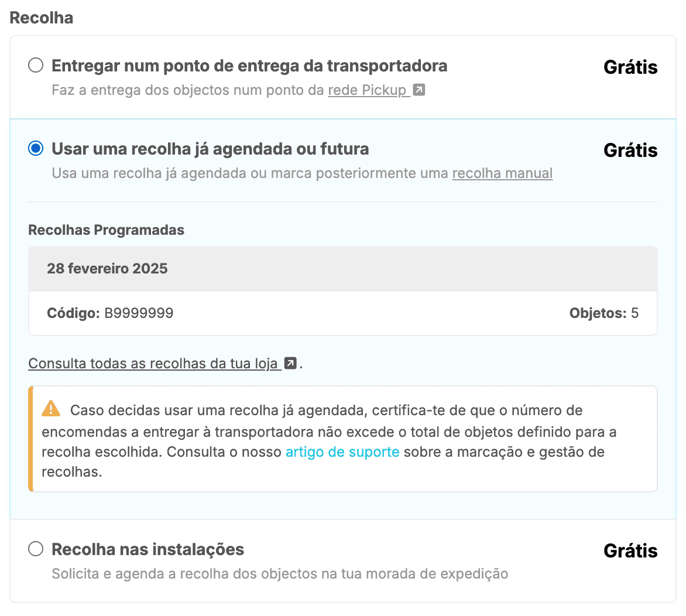Follow the recolha manual link
Screen dimensions: 686x616
point(502,173)
